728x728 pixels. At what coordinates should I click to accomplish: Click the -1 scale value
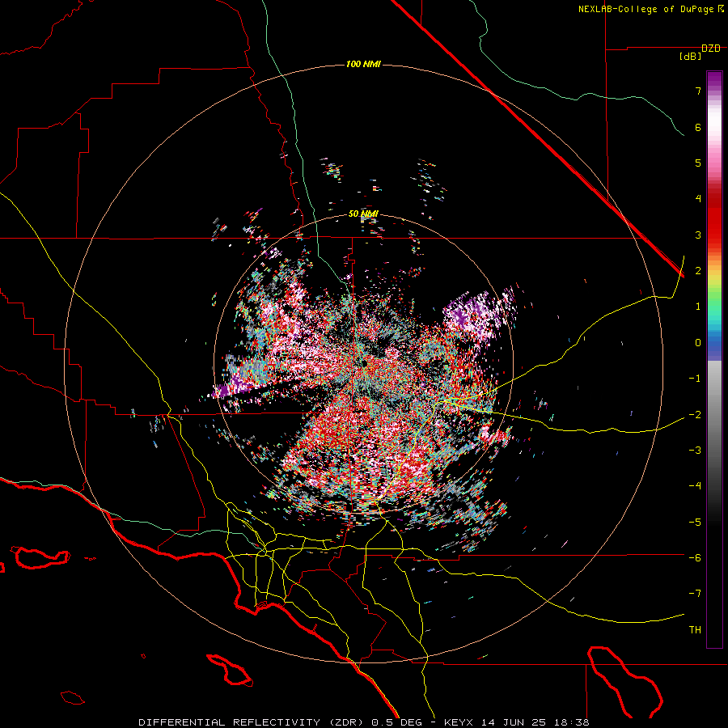pyautogui.click(x=695, y=379)
